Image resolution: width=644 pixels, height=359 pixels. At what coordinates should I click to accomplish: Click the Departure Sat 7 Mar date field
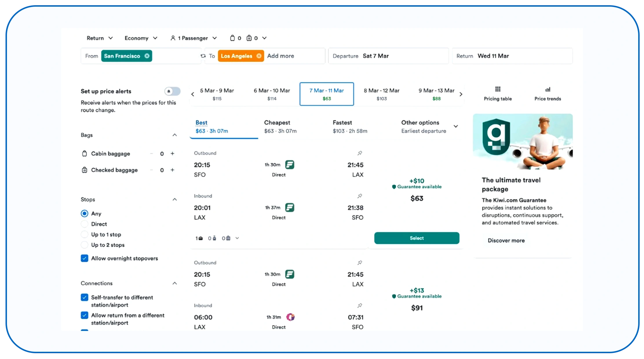[388, 56]
